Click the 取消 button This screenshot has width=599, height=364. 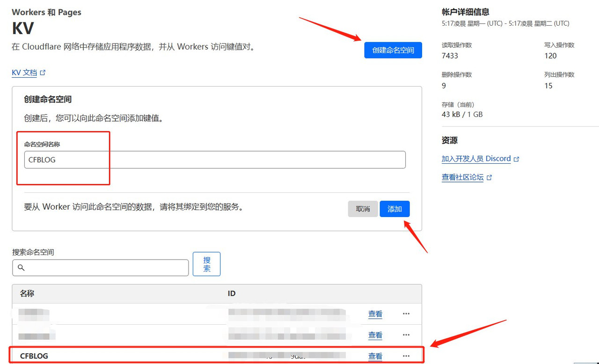[x=363, y=209]
